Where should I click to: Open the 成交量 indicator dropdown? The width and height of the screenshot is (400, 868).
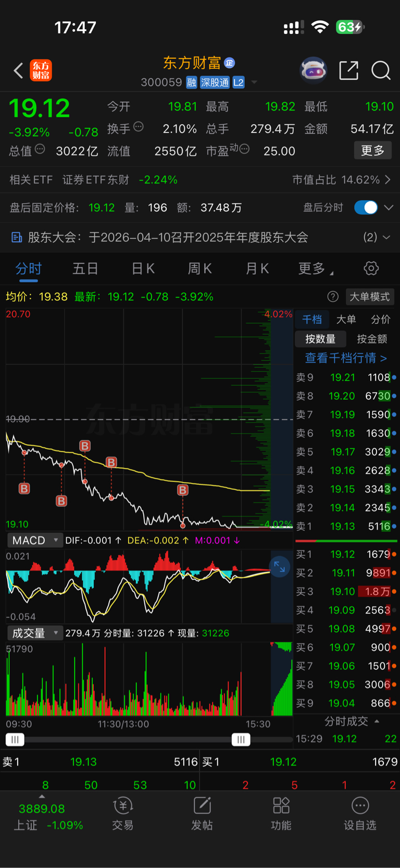[34, 633]
